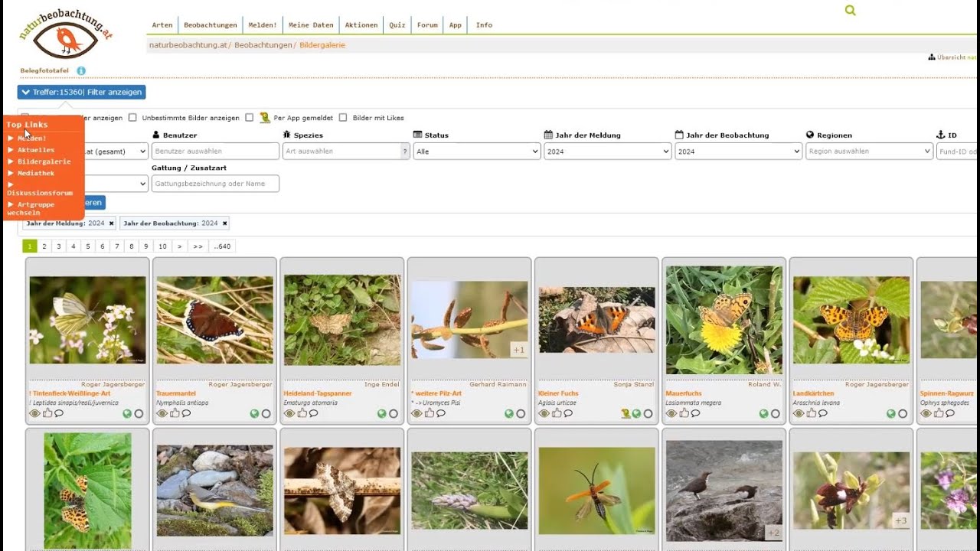Click circle status icon on weitere Pilz-Art card
This screenshot has width=980, height=551.
521,413
